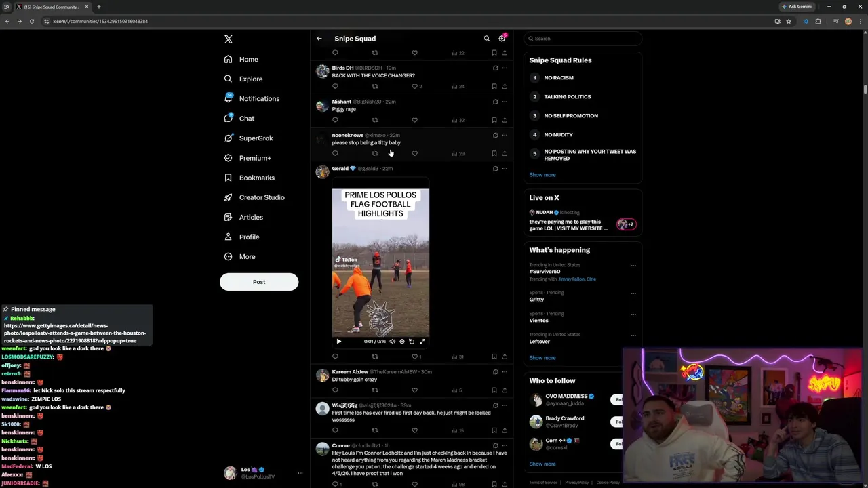Like Kareem AbJew's post
This screenshot has height=488, width=868.
click(415, 390)
